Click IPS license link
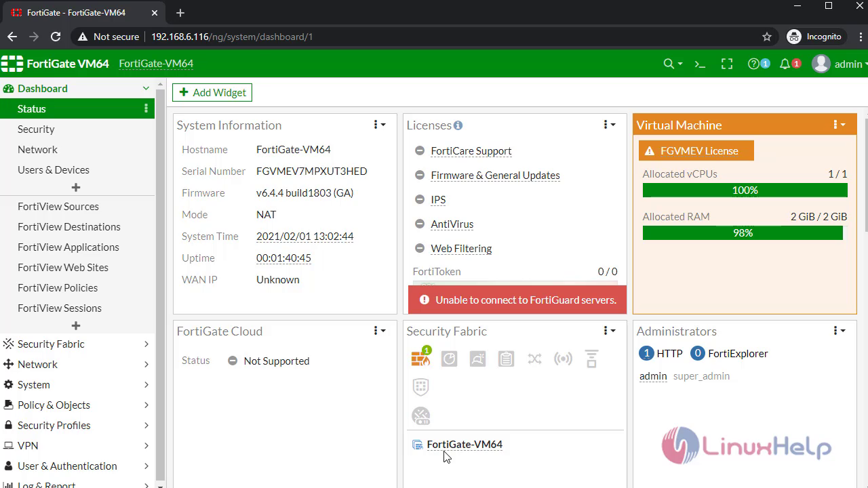 (x=438, y=199)
